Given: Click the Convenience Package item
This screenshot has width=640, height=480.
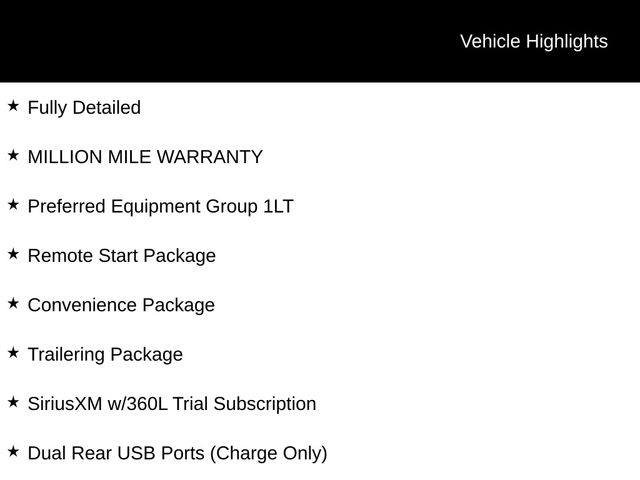Looking at the screenshot, I should tap(121, 305).
